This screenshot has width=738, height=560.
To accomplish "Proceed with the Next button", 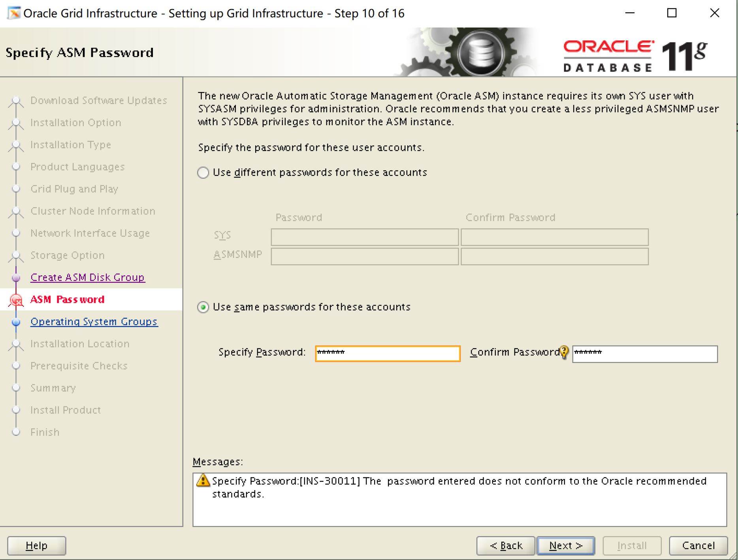I will click(x=566, y=545).
